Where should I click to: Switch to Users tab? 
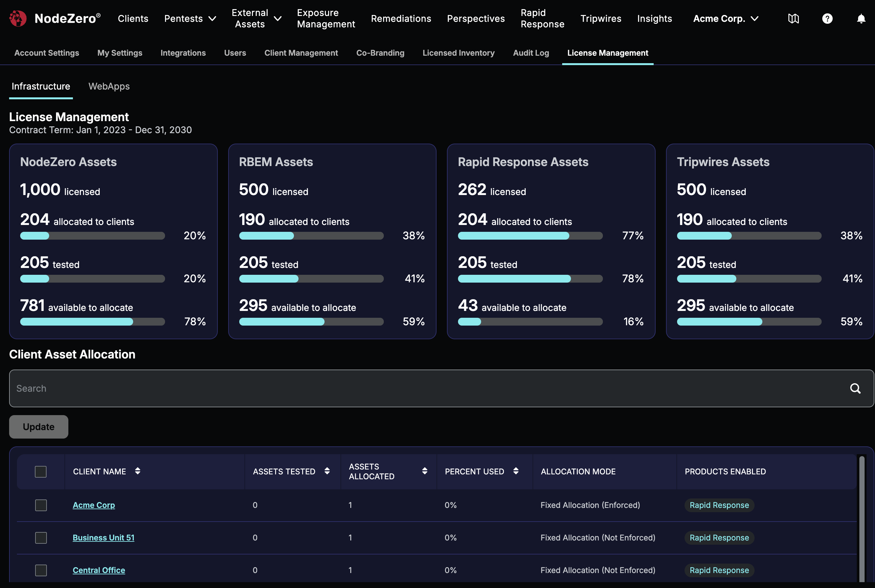click(235, 53)
